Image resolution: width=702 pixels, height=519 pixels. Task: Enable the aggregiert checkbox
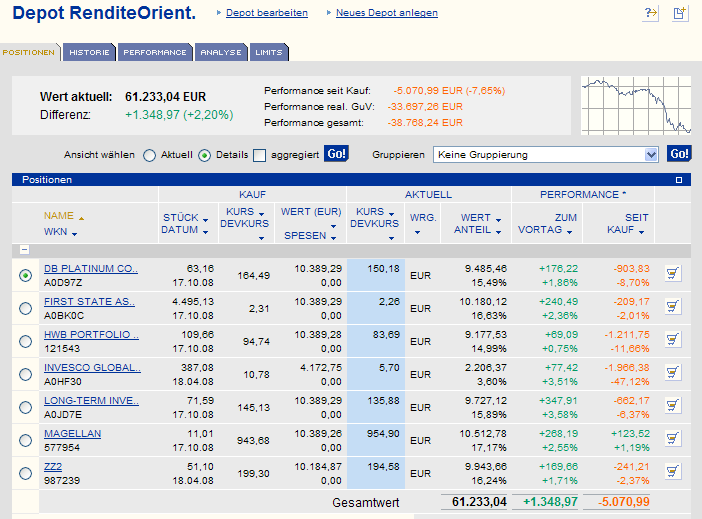coord(260,155)
